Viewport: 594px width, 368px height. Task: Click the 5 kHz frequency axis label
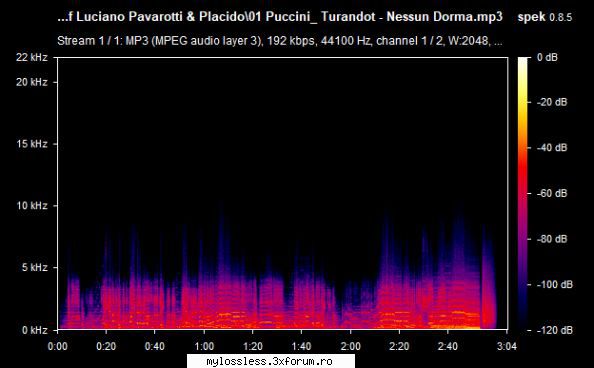click(34, 267)
